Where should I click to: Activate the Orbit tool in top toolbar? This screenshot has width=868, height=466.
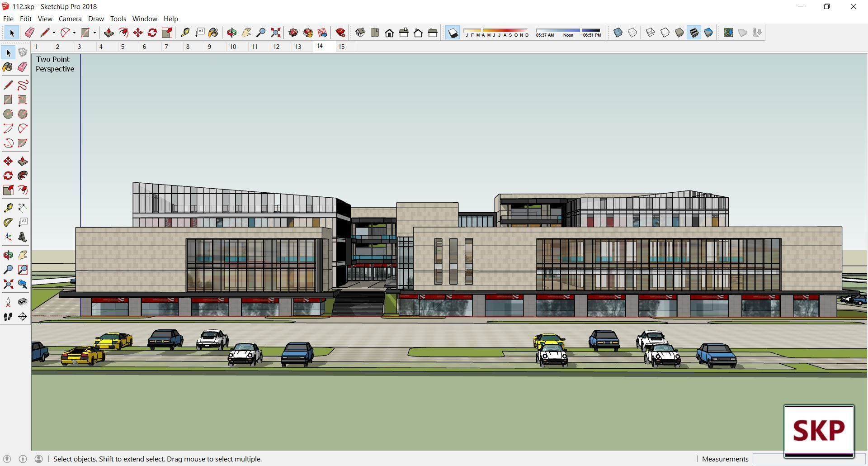[x=232, y=33]
